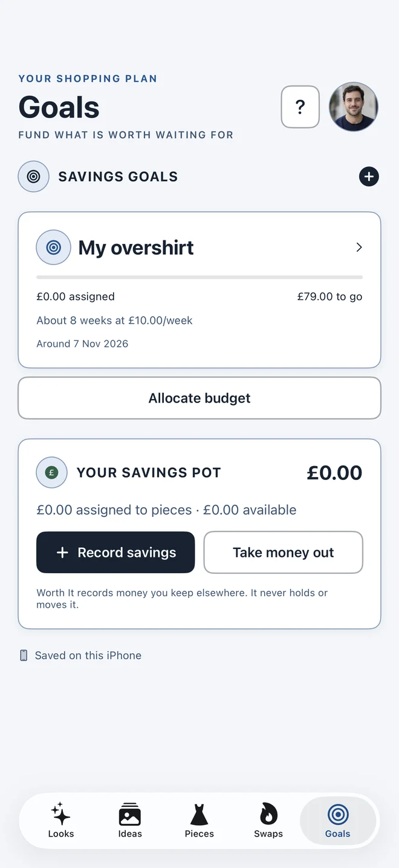Add a new savings goal with plus icon

pos(369,177)
